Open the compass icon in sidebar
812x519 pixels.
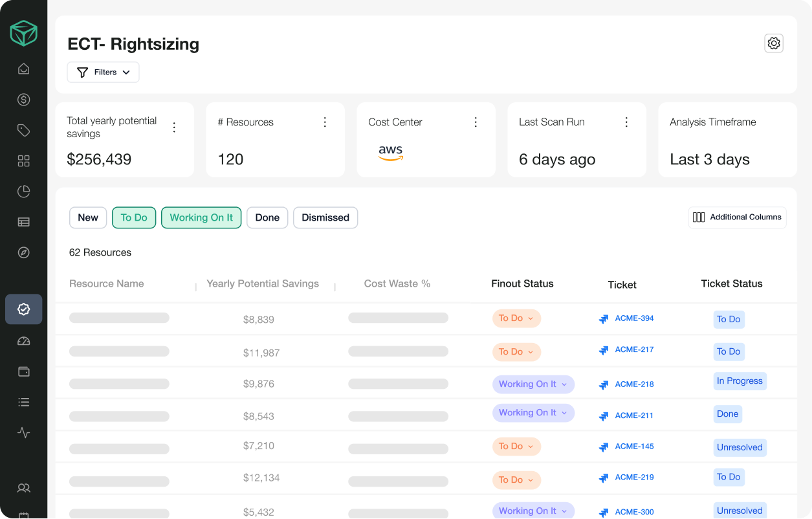[24, 252]
